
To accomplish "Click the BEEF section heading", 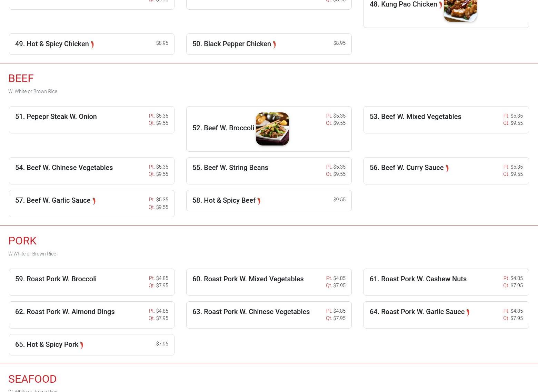I will coord(21,78).
